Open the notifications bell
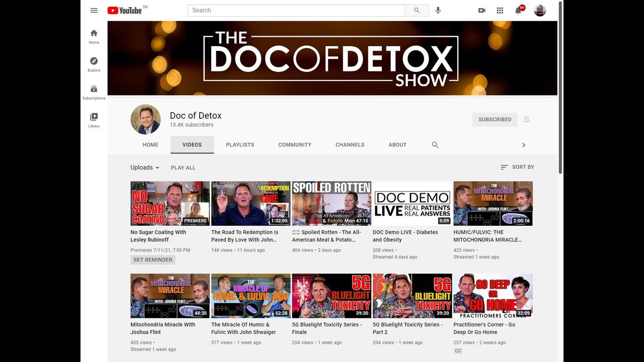 pyautogui.click(x=518, y=11)
